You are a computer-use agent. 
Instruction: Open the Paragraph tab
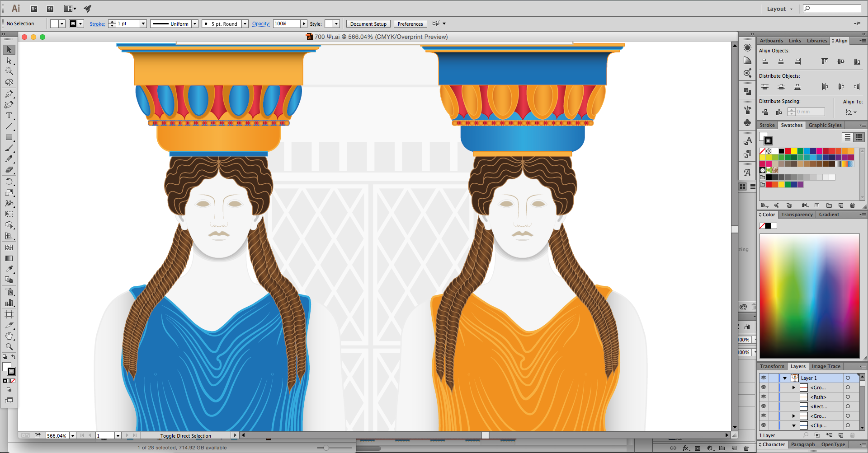[x=803, y=444]
